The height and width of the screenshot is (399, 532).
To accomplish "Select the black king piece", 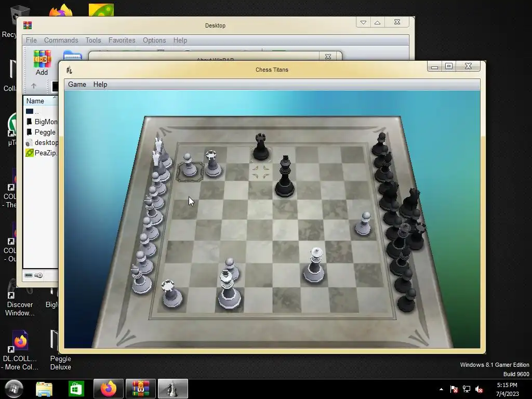I will tap(284, 177).
